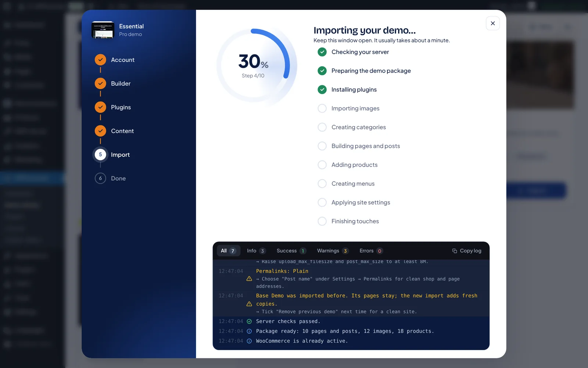
Task: Click the empty circle beside Adding products
Action: click(x=322, y=165)
